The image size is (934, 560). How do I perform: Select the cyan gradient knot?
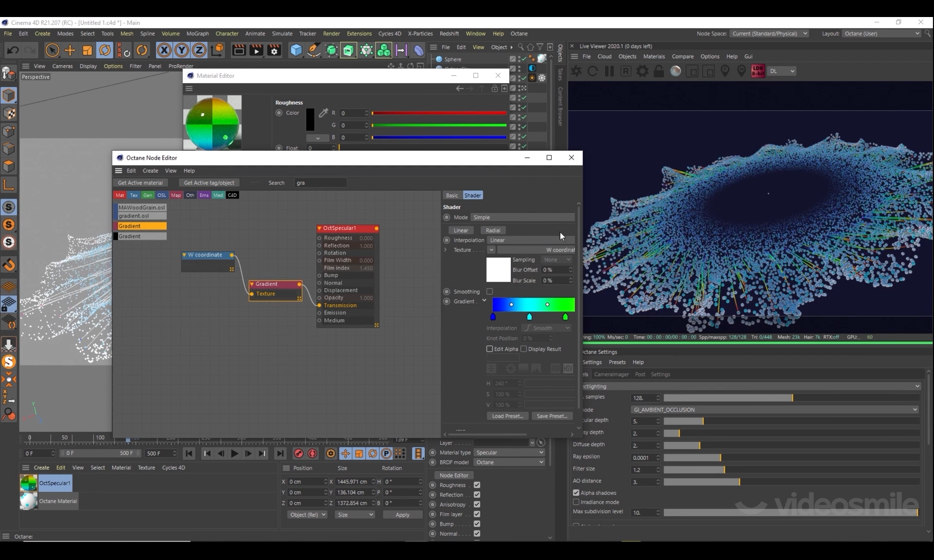(529, 317)
